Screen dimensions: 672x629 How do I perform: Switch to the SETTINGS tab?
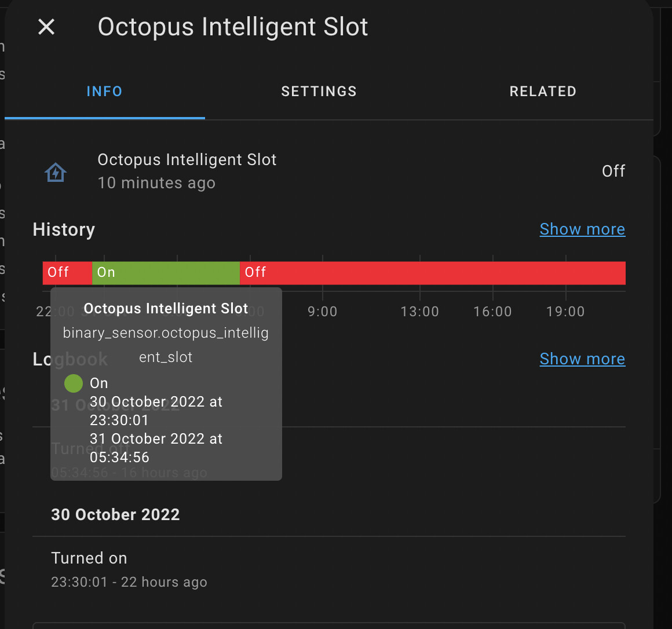click(319, 91)
